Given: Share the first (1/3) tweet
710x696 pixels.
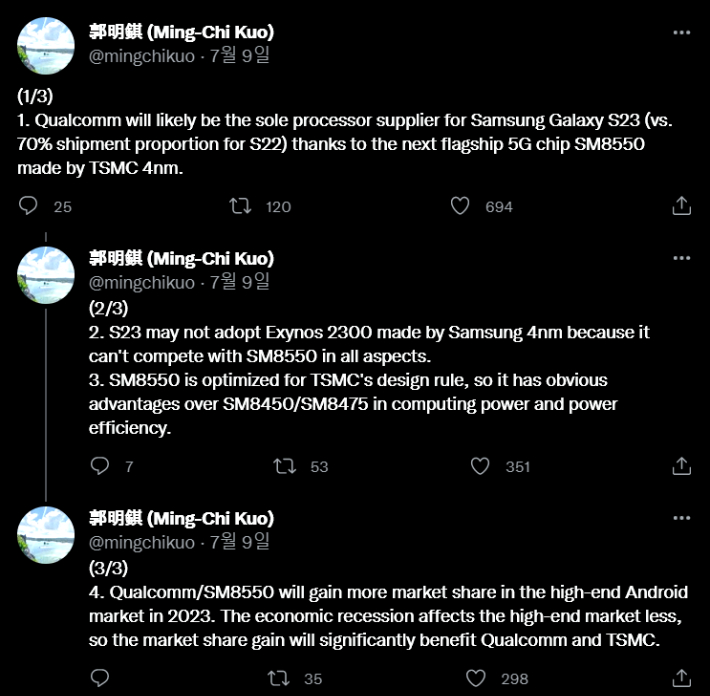Looking at the screenshot, I should pyautogui.click(x=681, y=206).
